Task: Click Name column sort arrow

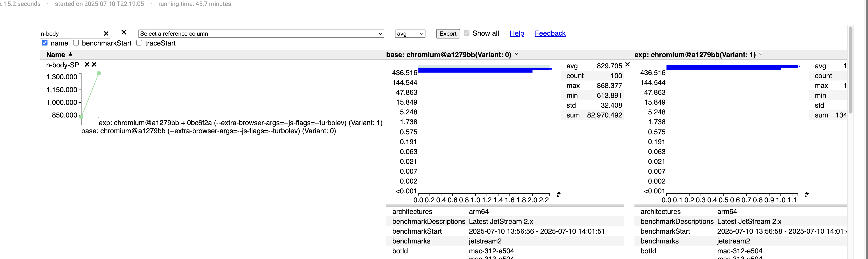Action: click(70, 54)
